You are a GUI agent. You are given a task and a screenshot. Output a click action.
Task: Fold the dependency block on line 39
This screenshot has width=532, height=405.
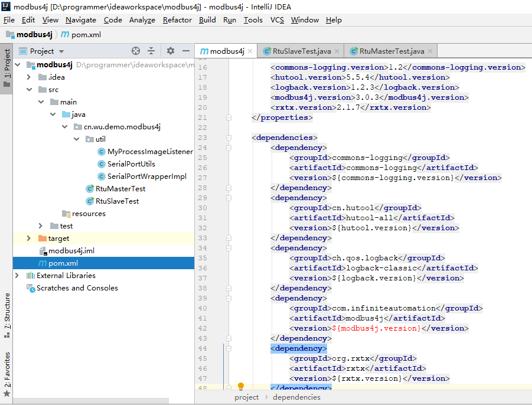pos(229,298)
